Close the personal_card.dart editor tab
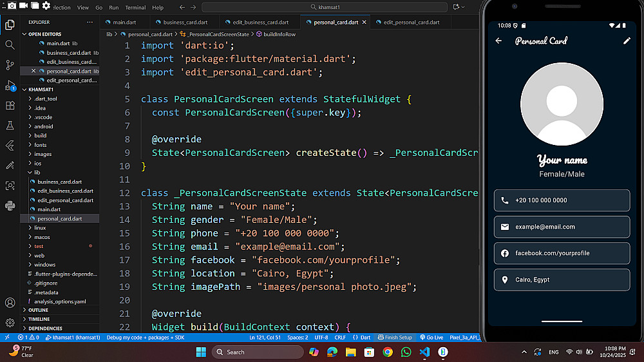 click(364, 22)
